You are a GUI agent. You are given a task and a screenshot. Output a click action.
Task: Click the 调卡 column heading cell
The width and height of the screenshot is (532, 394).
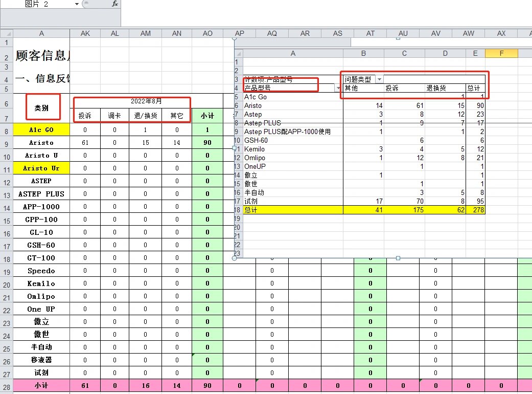pyautogui.click(x=114, y=116)
